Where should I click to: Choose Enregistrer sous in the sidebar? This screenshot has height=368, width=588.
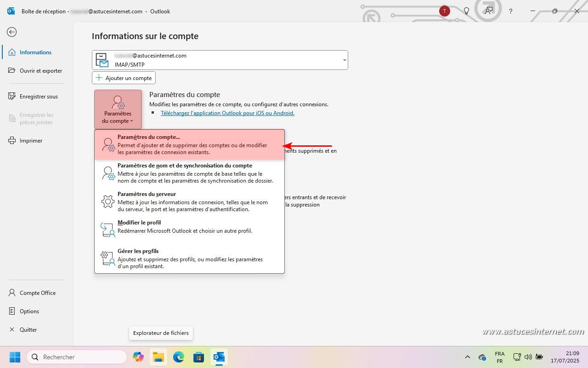tap(36, 96)
